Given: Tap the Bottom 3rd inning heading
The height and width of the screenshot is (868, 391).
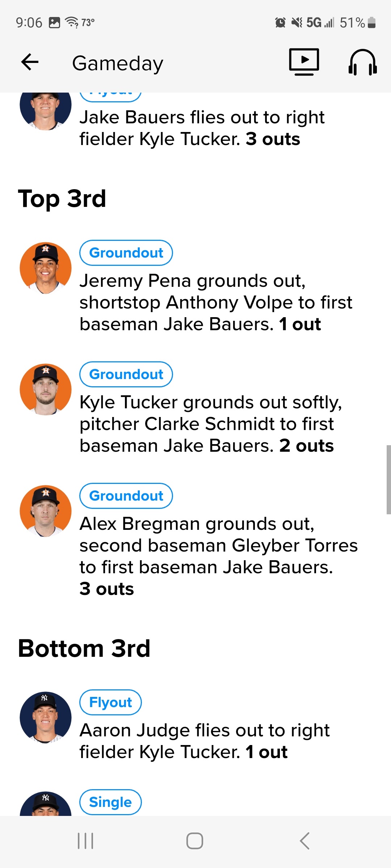Looking at the screenshot, I should tap(84, 648).
